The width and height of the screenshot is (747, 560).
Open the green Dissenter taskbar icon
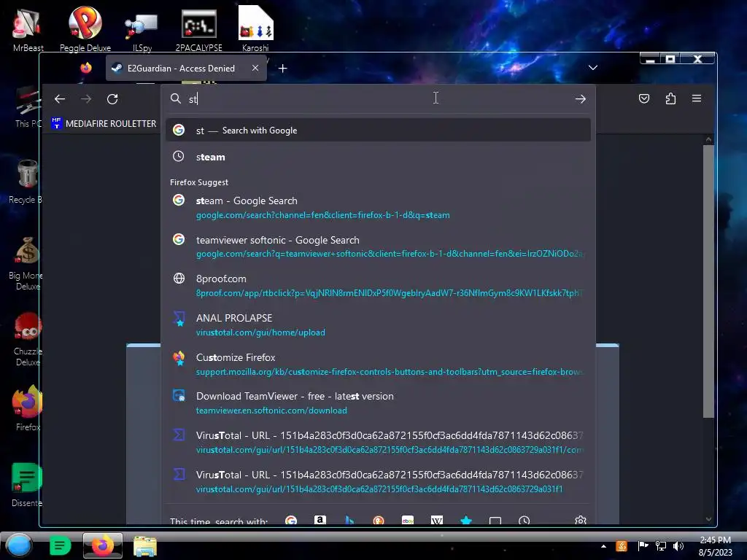[x=60, y=545]
